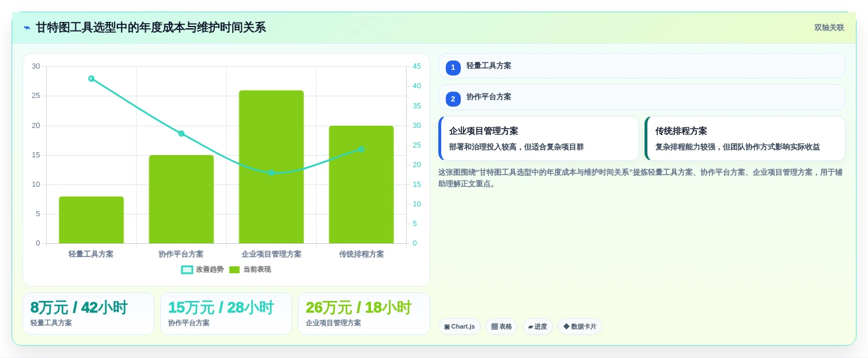This screenshot has width=868, height=358.
Task: Click the x-axis label 企业项目管理方案
Action: pyautogui.click(x=271, y=254)
